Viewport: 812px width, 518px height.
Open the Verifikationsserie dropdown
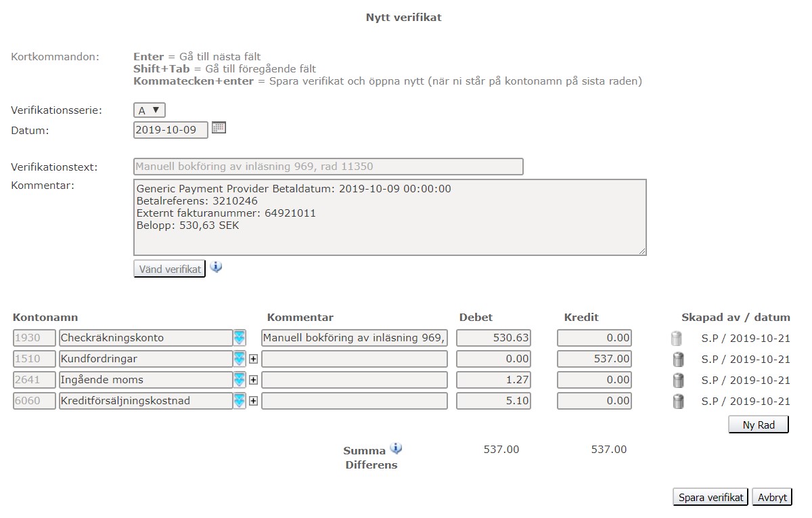pyautogui.click(x=150, y=110)
